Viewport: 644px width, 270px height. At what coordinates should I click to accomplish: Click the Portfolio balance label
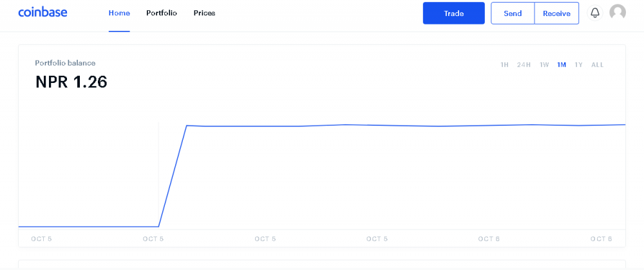pos(65,63)
